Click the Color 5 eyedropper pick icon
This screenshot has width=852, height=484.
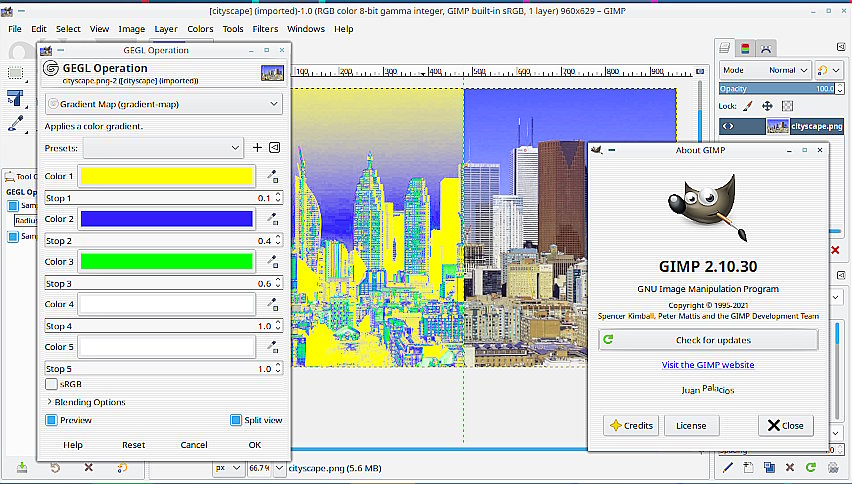[272, 347]
